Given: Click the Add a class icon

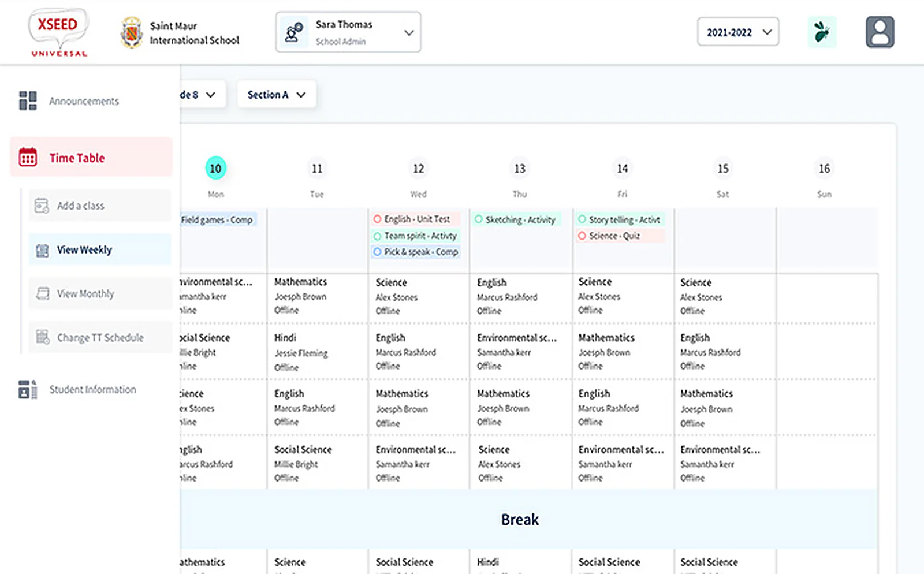Looking at the screenshot, I should (x=42, y=206).
